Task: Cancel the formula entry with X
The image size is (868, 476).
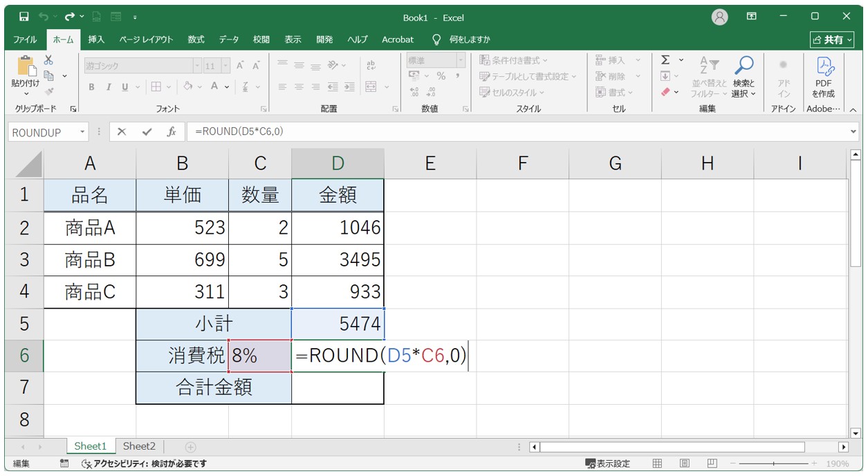Action: pos(122,132)
